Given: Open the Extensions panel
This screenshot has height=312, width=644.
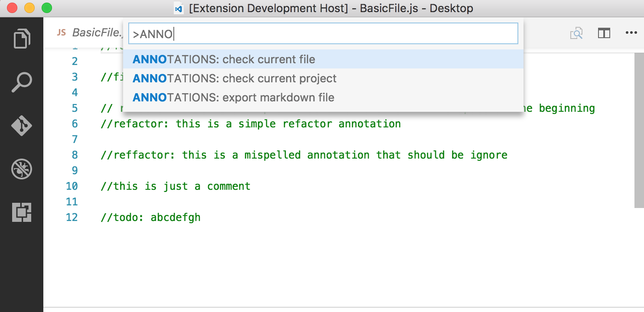Looking at the screenshot, I should point(21,212).
